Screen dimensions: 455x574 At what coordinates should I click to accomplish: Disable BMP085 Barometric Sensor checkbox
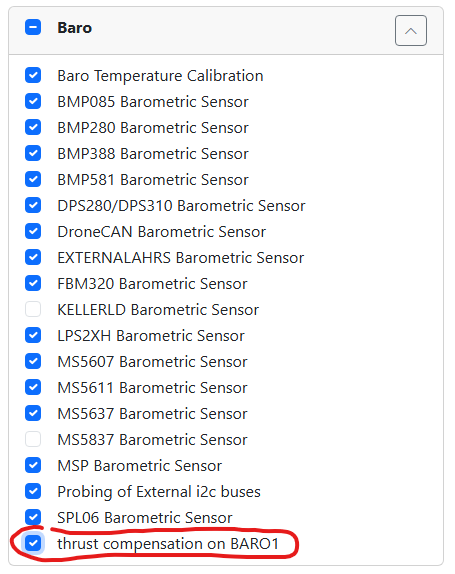coord(33,101)
